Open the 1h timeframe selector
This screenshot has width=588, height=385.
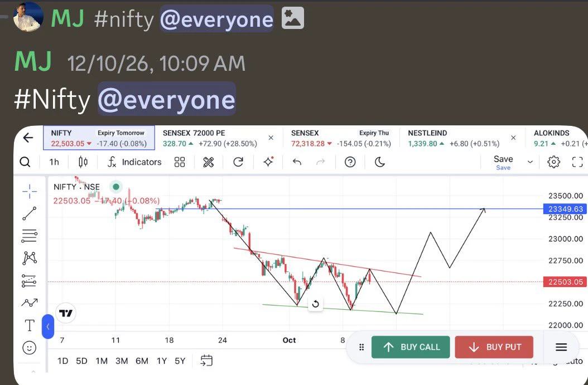point(54,162)
